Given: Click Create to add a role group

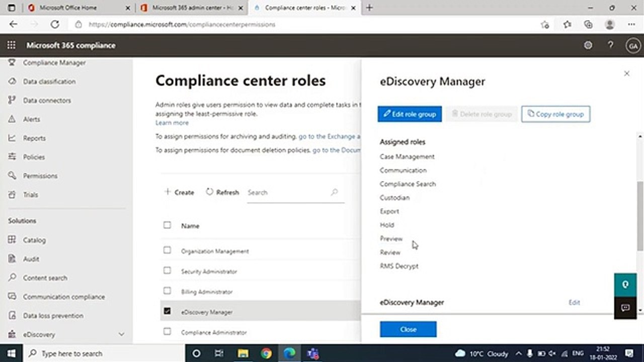Looking at the screenshot, I should point(179,192).
